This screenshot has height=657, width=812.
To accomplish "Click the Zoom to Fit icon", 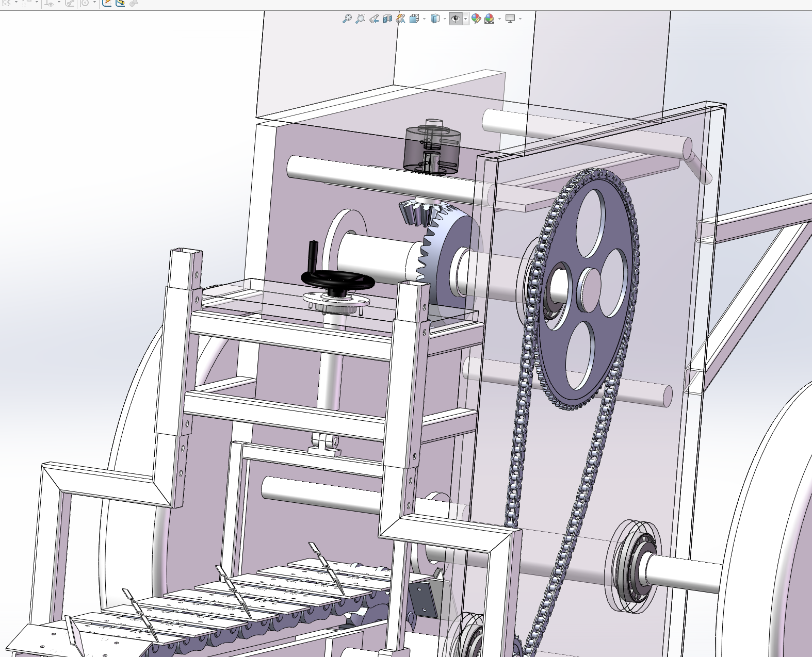I will click(x=347, y=19).
